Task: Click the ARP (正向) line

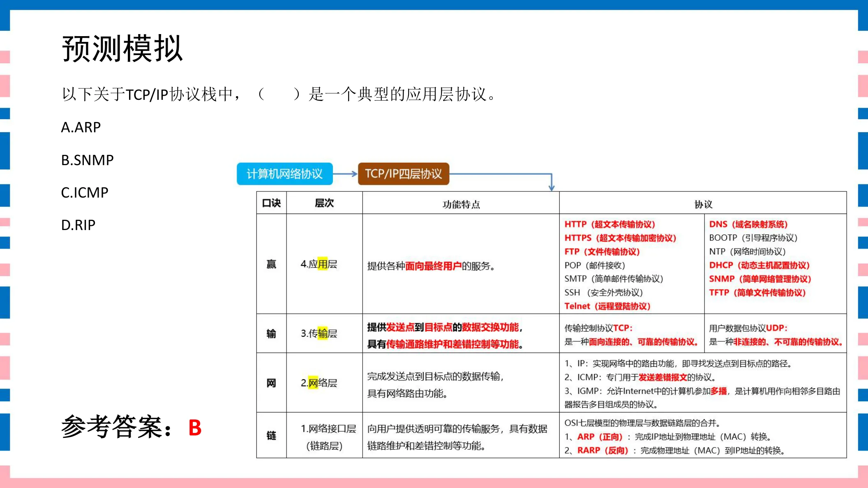Action: pos(669,437)
